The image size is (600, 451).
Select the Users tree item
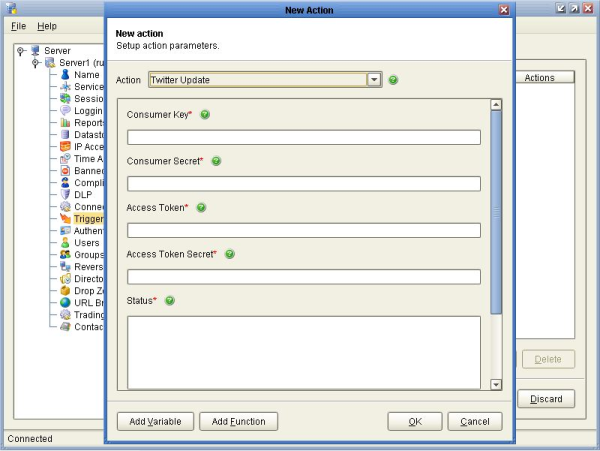87,243
